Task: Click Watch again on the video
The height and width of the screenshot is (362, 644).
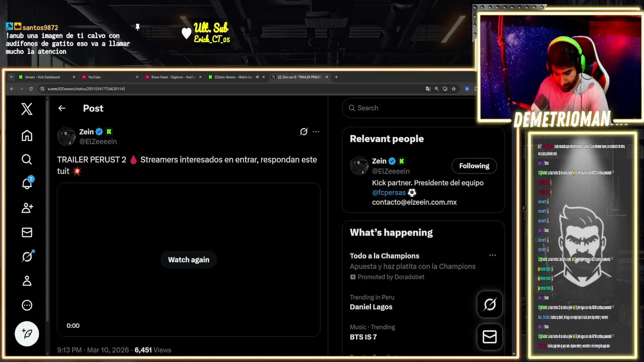Action: (x=189, y=259)
